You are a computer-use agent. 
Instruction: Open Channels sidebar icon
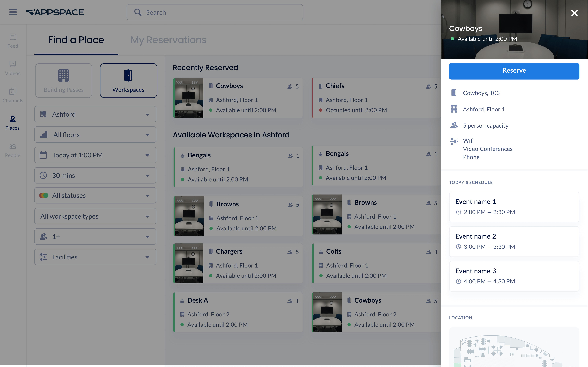(x=13, y=95)
